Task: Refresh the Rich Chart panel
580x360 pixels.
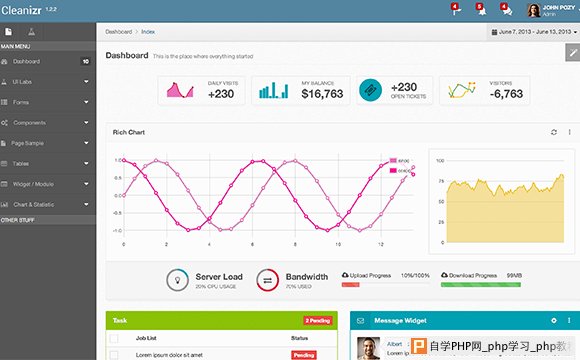Action: click(x=554, y=132)
